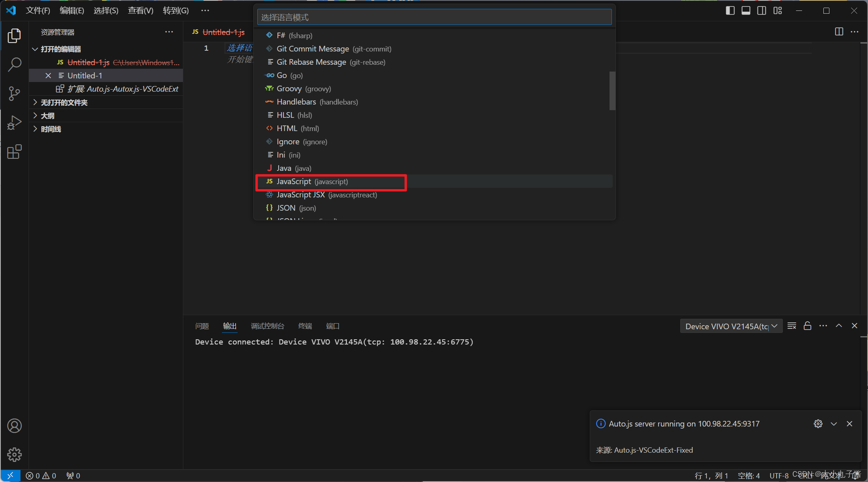Open the Accounts menu icon

coord(14,426)
